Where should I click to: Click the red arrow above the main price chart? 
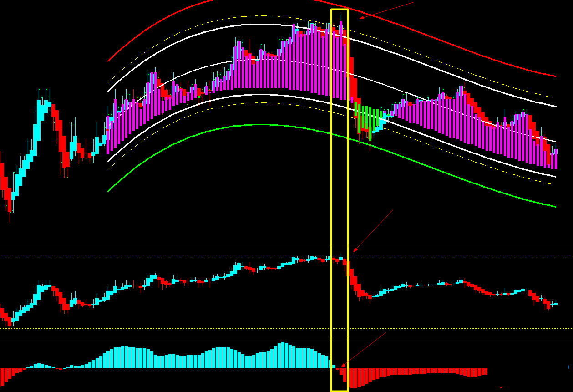[387, 10]
